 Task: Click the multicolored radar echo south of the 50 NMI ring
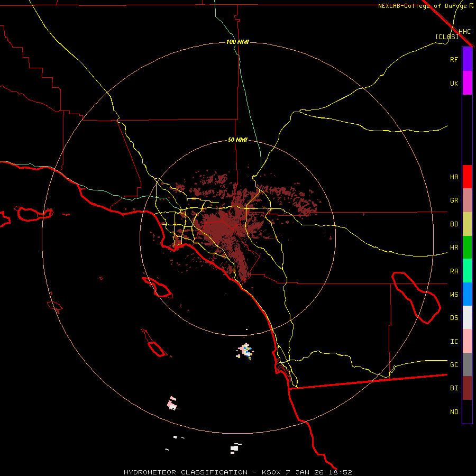245,351
